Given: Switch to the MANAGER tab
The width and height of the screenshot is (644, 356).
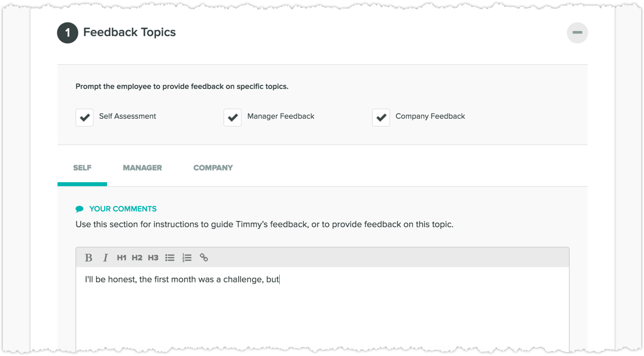Looking at the screenshot, I should pos(142,168).
